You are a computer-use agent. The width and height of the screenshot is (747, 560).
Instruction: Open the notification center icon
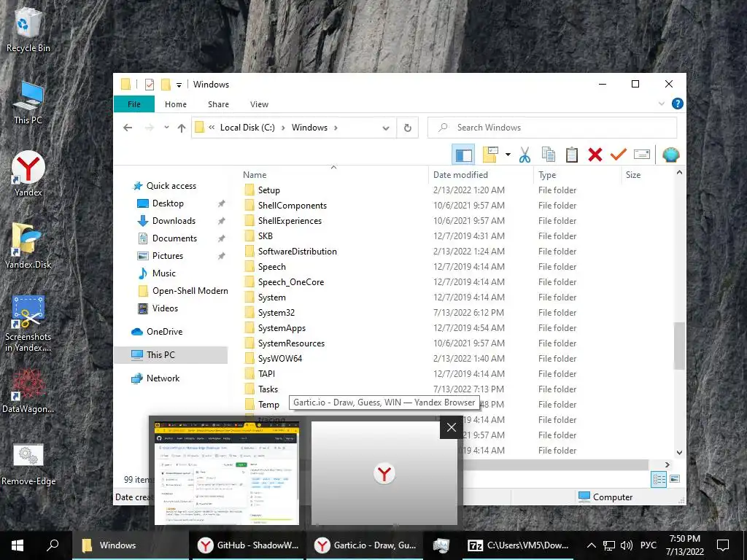point(723,545)
